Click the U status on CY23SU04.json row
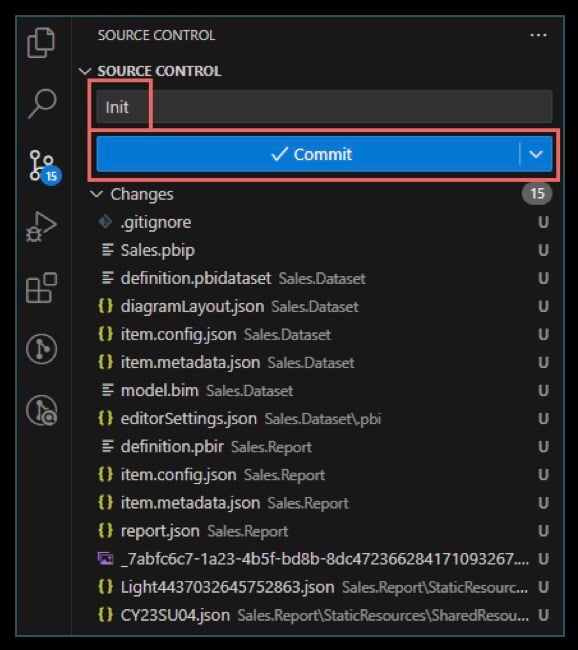The image size is (578, 650). point(543,615)
